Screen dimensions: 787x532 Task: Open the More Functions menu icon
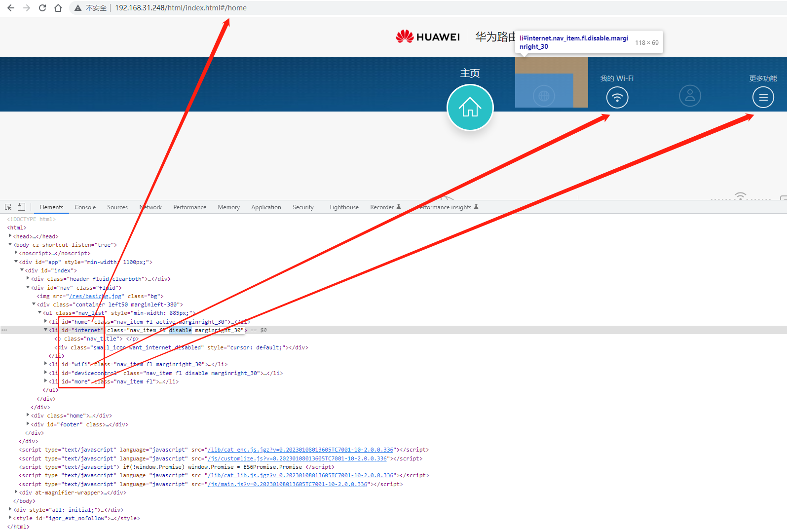click(x=763, y=97)
